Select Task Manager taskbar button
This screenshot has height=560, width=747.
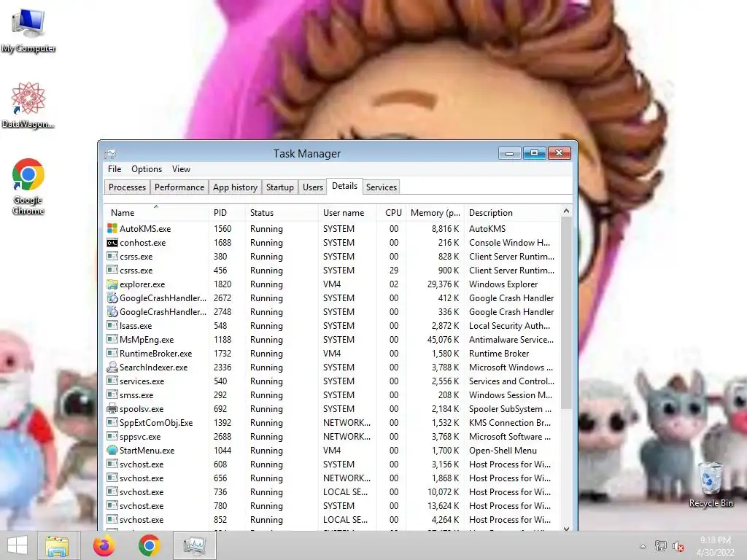click(194, 545)
